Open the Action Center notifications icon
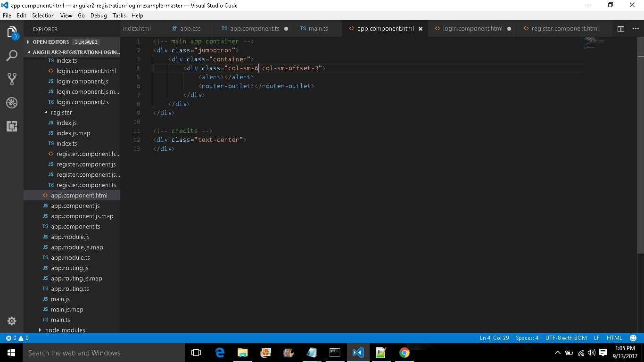 click(603, 353)
